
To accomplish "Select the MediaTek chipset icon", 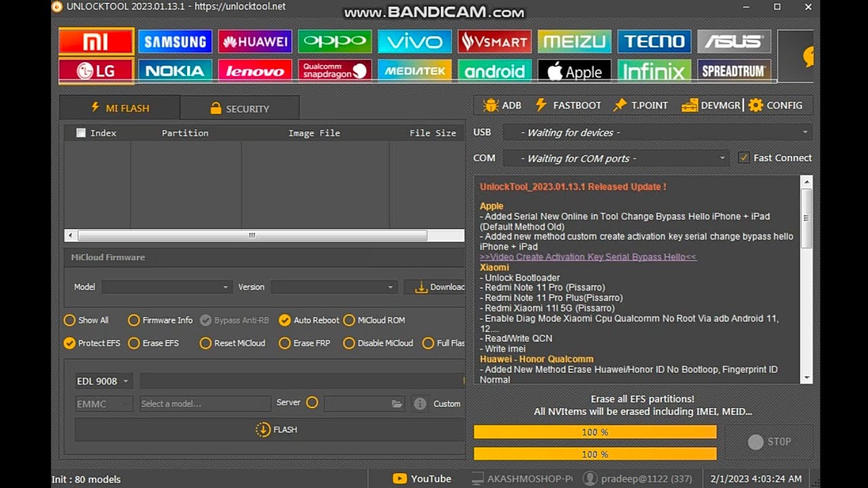I will pyautogui.click(x=414, y=70).
